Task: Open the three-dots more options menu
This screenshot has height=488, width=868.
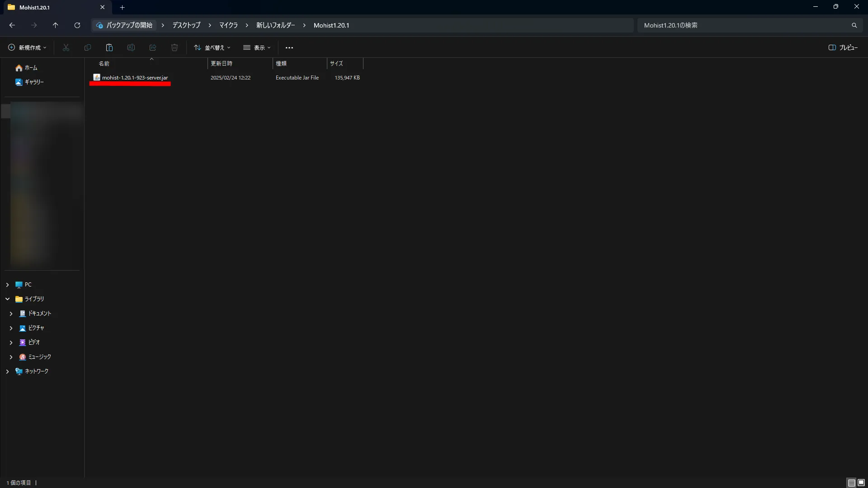Action: (289, 47)
